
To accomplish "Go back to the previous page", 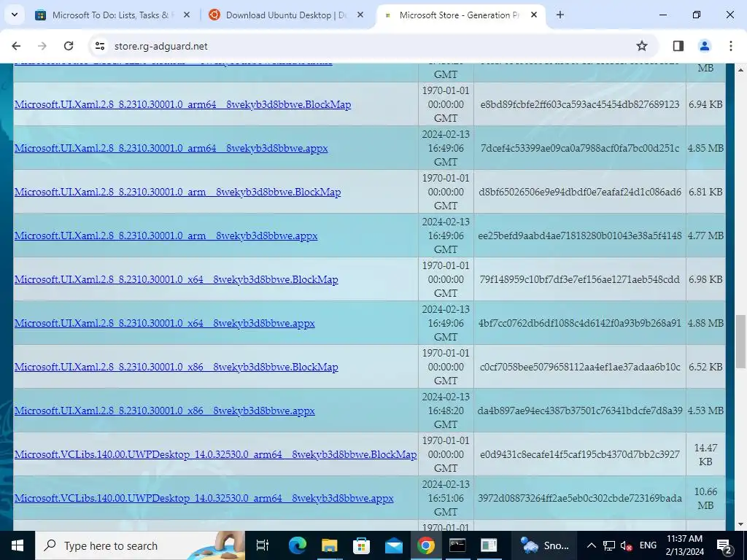I will tap(16, 46).
